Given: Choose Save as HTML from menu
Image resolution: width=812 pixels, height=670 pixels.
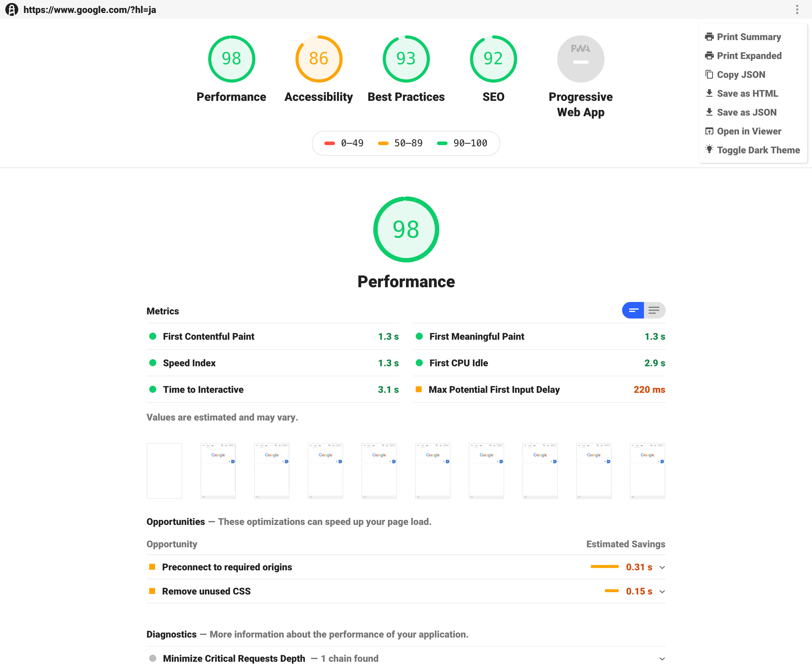Looking at the screenshot, I should [747, 94].
